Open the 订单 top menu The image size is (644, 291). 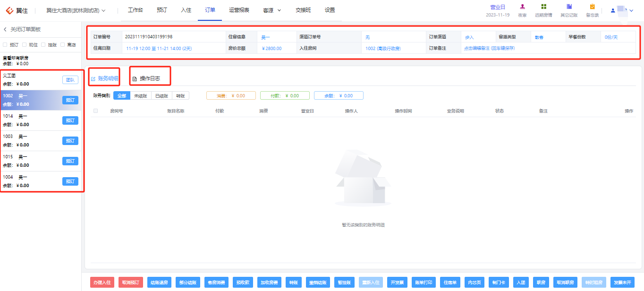(210, 10)
